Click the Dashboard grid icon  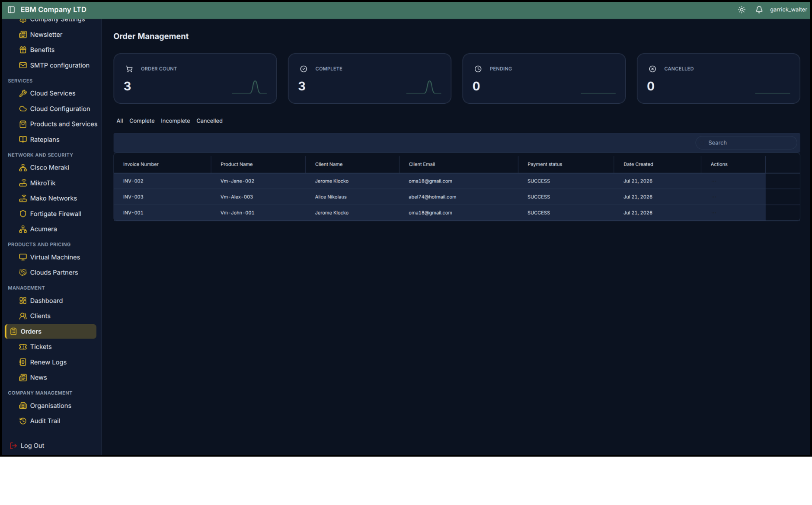tap(23, 300)
